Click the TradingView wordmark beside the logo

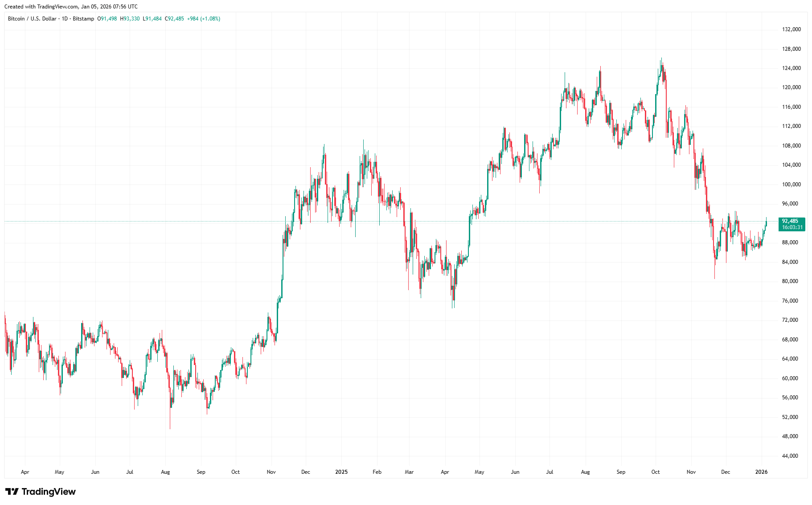click(49, 492)
